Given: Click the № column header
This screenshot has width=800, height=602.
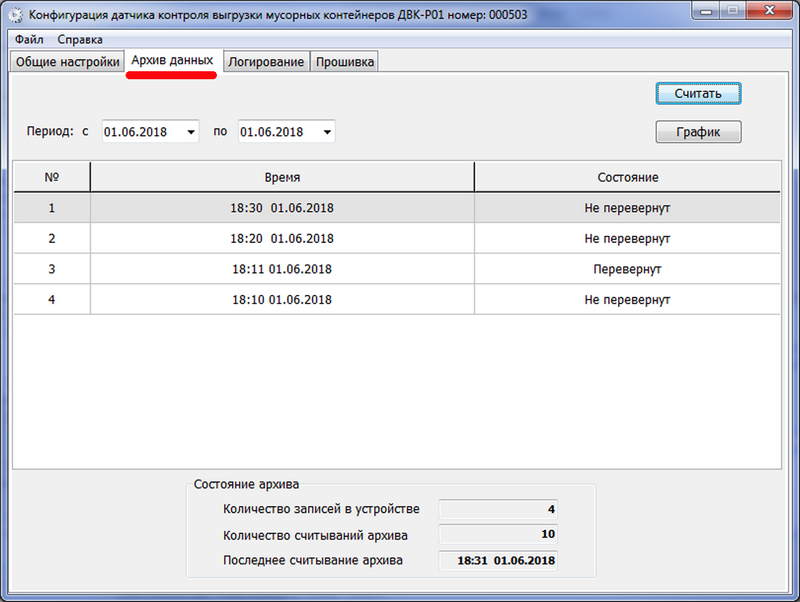Looking at the screenshot, I should pyautogui.click(x=52, y=177).
